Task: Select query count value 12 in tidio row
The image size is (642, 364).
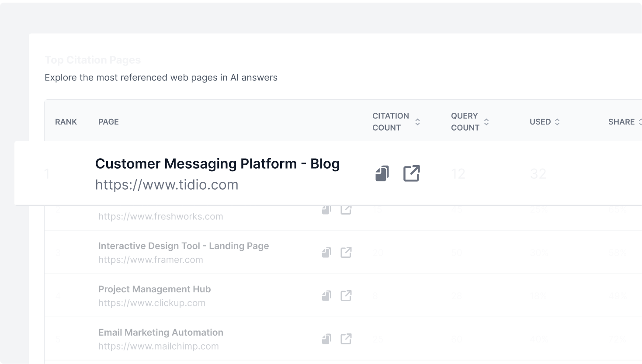Action: coord(458,174)
